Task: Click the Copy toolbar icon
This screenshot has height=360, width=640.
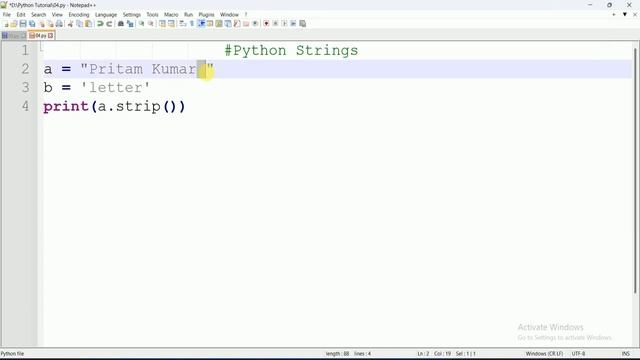Action: point(80,24)
